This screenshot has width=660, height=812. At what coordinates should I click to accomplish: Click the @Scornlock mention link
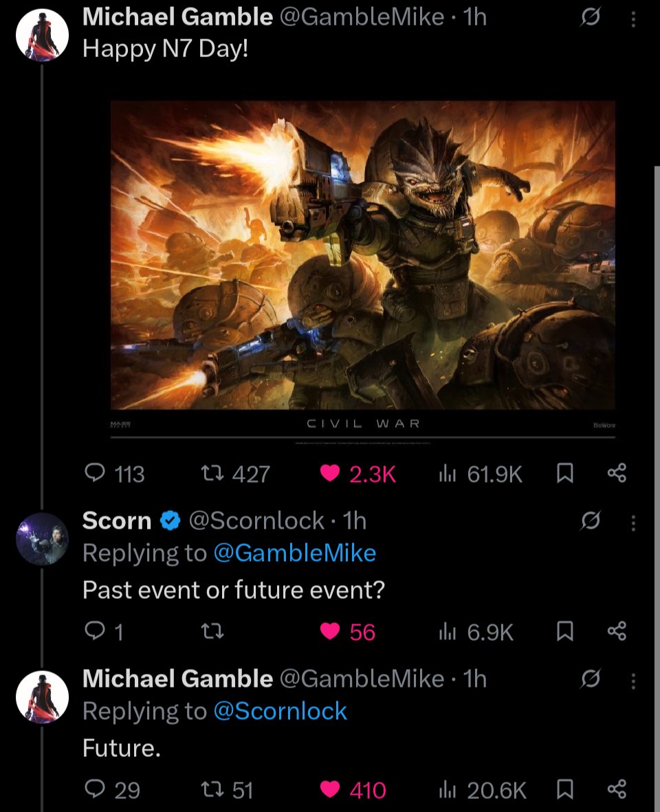280,711
